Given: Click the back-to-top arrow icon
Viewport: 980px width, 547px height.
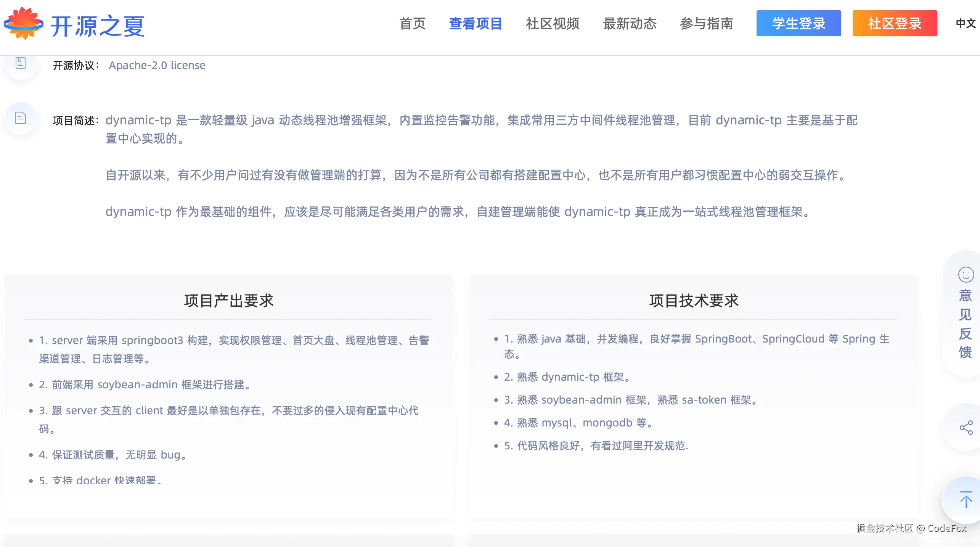Looking at the screenshot, I should [966, 499].
